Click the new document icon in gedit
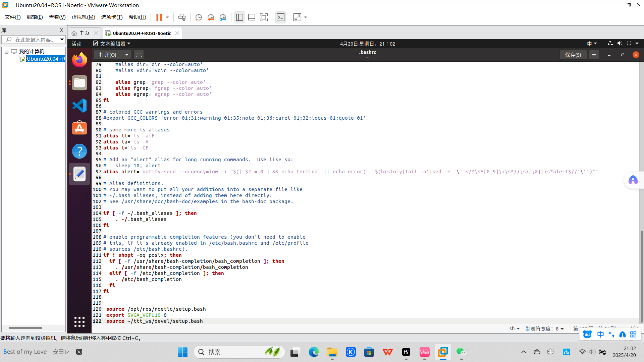Screen dimensions: 644x362 [139, 55]
